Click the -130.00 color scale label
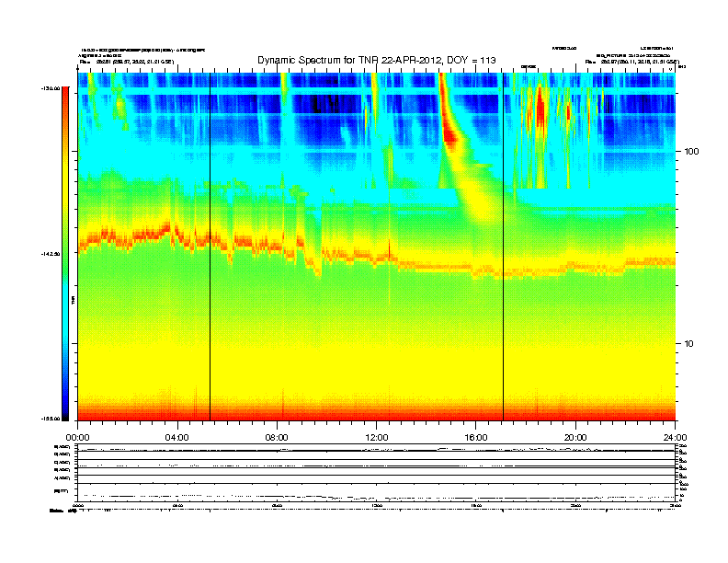This screenshot has height=563, width=728. (51, 88)
